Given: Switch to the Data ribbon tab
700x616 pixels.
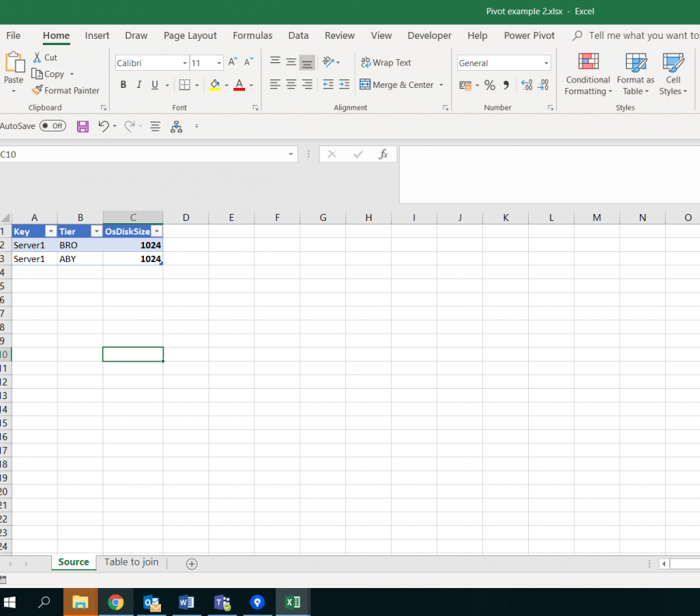Looking at the screenshot, I should tap(298, 36).
